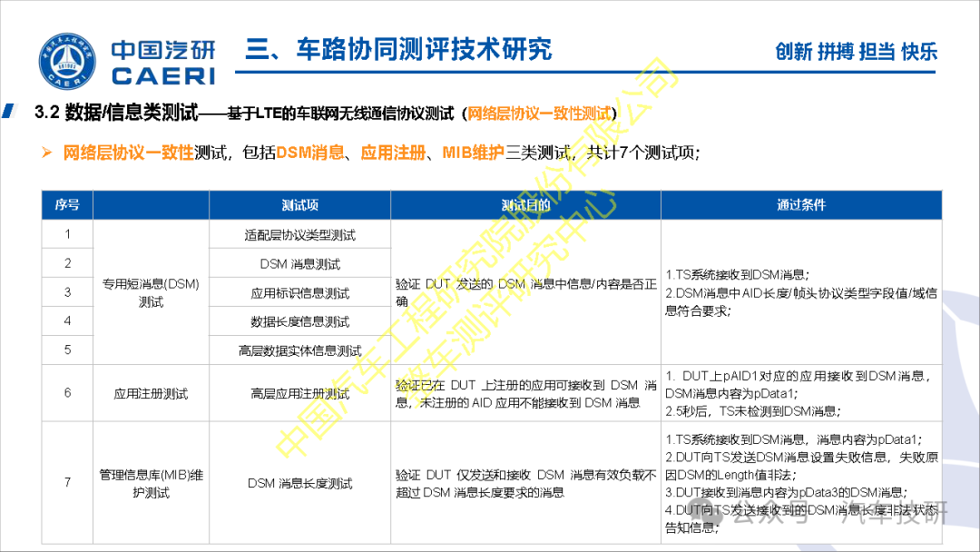Click the 测试项 table header
This screenshot has height=552, width=980.
coord(300,205)
